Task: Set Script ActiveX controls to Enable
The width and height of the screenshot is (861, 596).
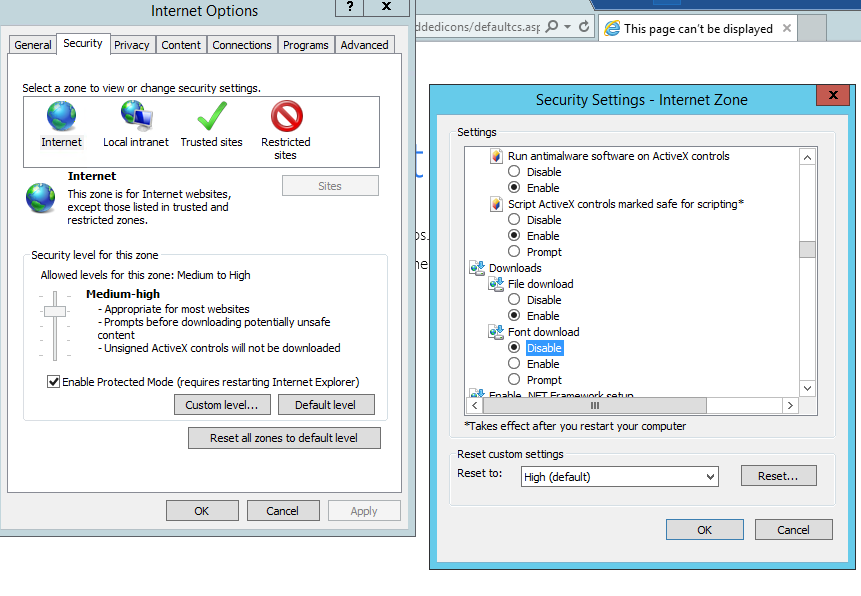Action: [514, 235]
